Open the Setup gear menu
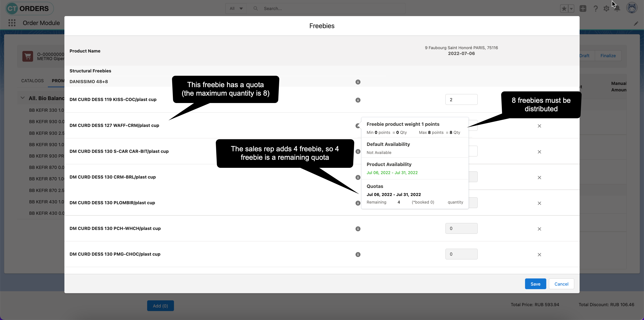 (x=606, y=8)
